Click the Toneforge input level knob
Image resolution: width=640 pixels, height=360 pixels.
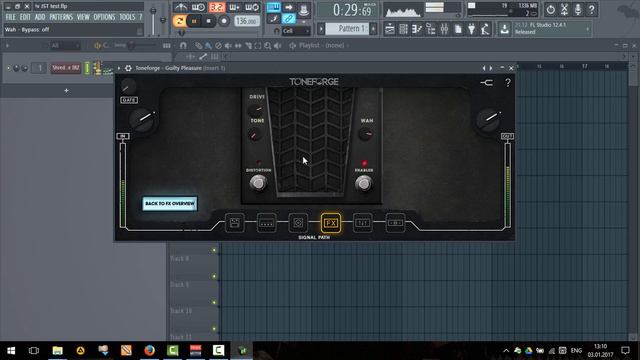tap(143, 119)
